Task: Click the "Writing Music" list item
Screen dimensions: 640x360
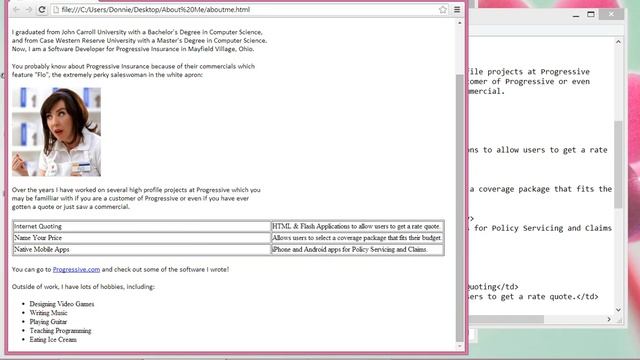Action: click(x=48, y=313)
